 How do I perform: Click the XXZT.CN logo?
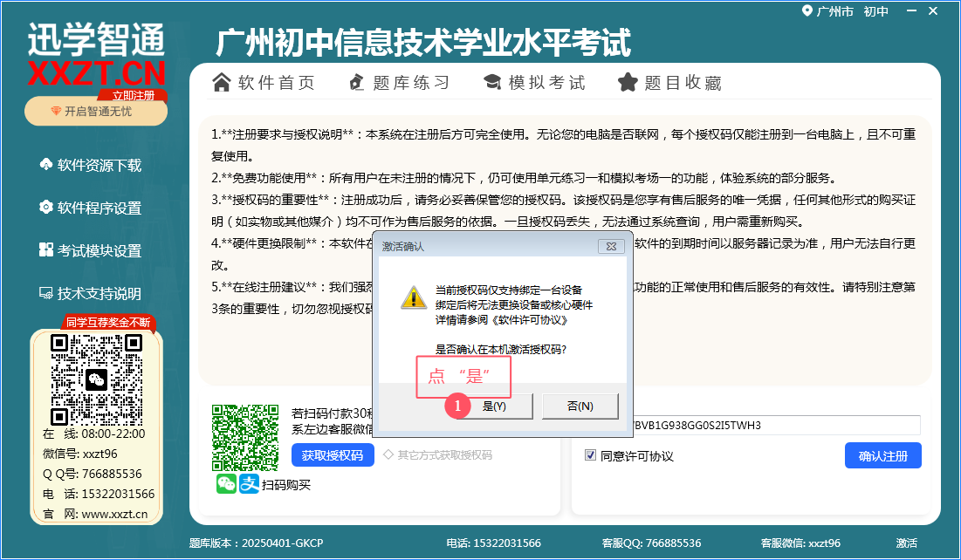(96, 73)
